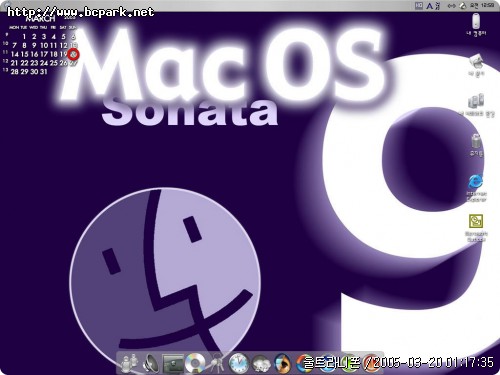This screenshot has width=500, height=375.
Task: Select date 18 in the March calendar
Action: click(54, 54)
